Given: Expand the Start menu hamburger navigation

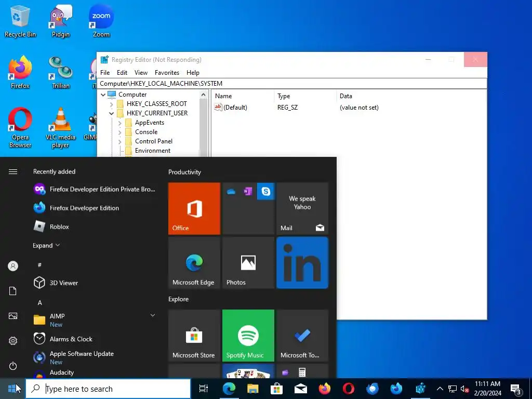Looking at the screenshot, I should click(x=13, y=171).
